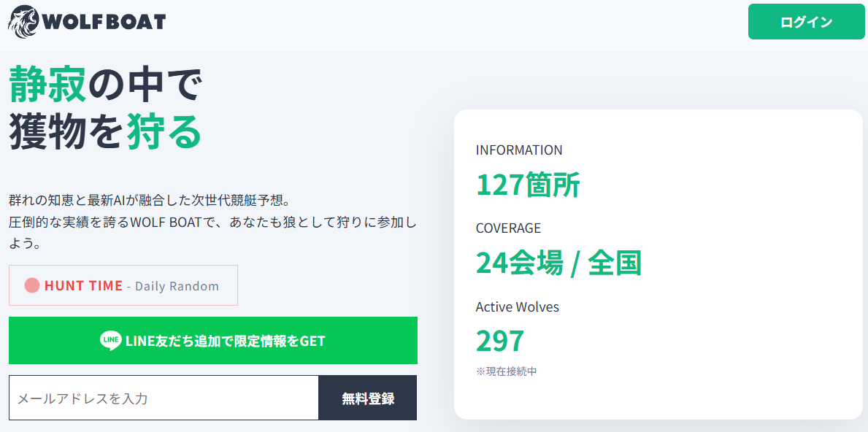Click the COVERAGE label in the card
The height and width of the screenshot is (432, 868).
pos(508,228)
